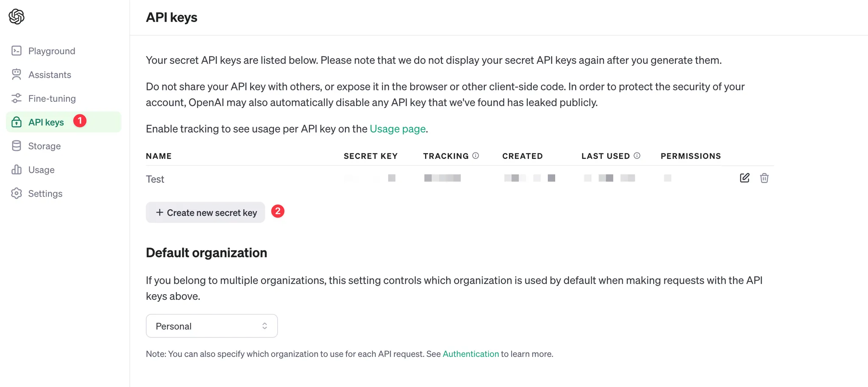The width and height of the screenshot is (868, 387).
Task: Click the Playground terminal icon
Action: 17,51
